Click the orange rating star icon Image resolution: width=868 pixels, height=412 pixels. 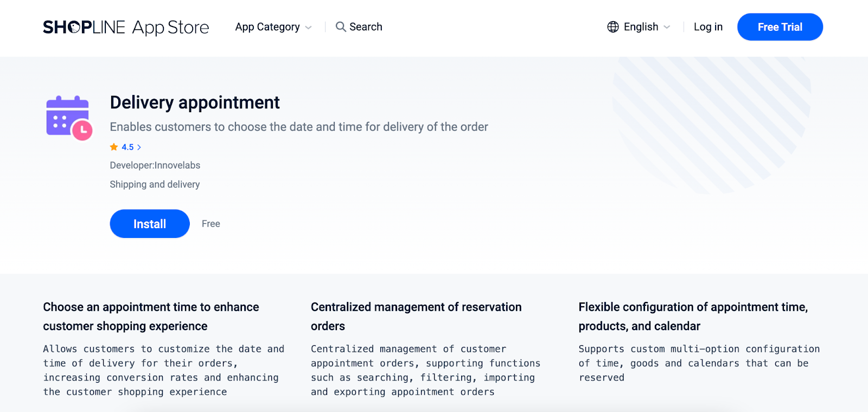114,147
